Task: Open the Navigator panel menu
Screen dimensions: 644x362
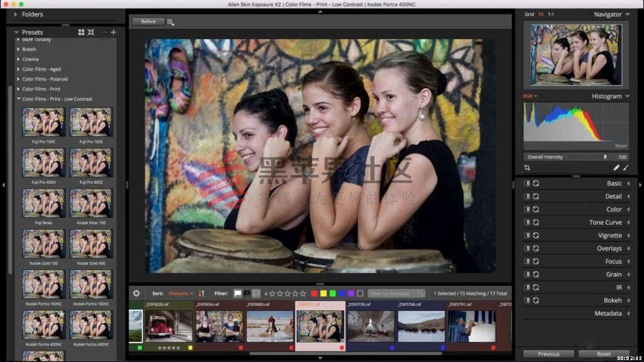Action: coord(628,14)
